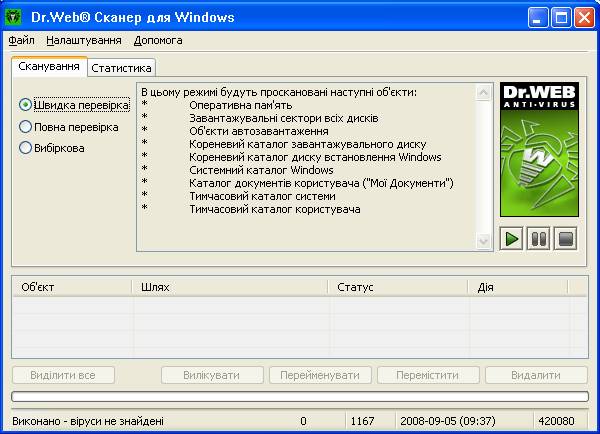The image size is (600, 434).
Task: Open the Налаштування menu
Action: pyautogui.click(x=84, y=40)
